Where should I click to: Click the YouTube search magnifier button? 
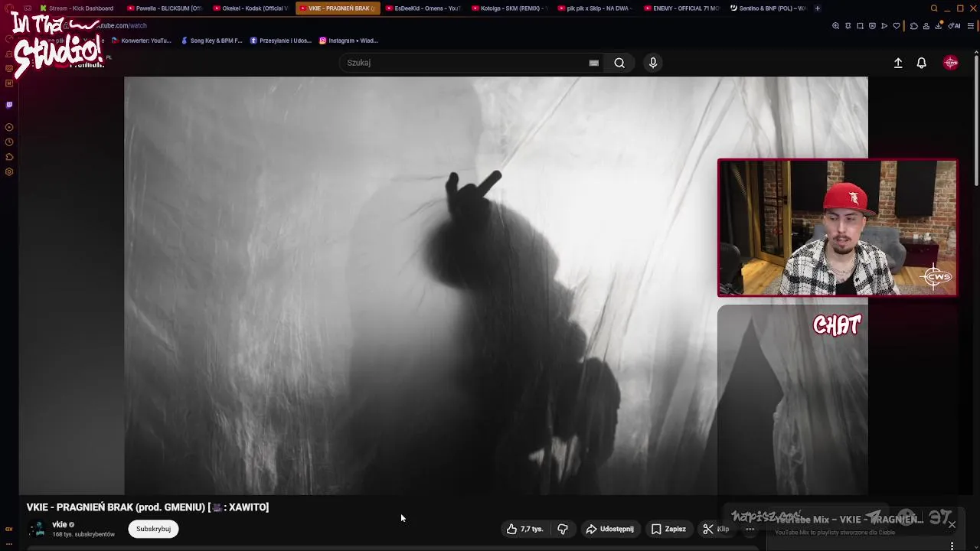619,63
